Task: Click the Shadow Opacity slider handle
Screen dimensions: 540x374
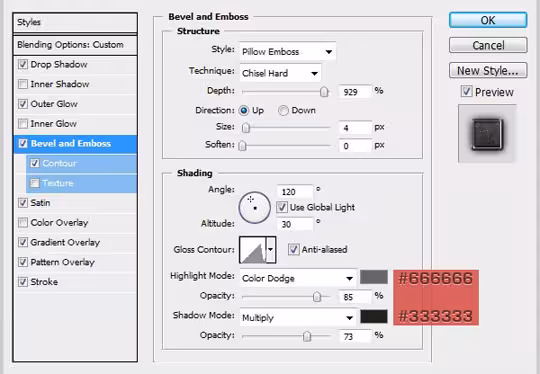Action: pos(307,336)
